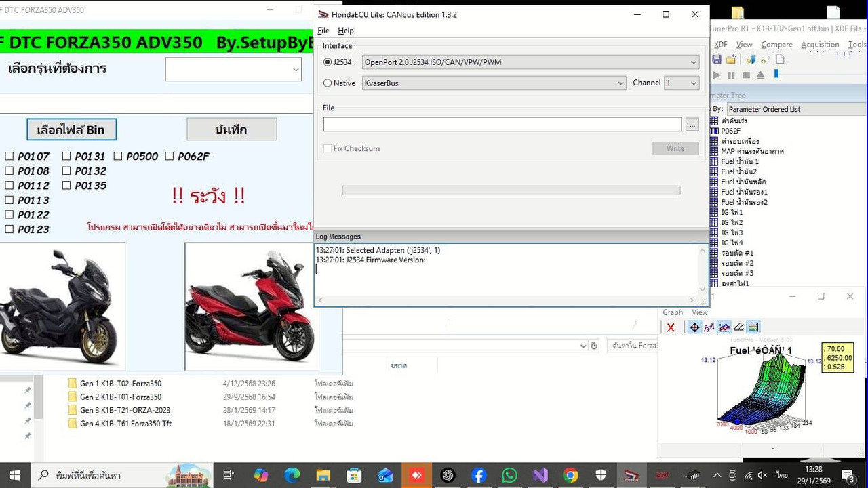Image resolution: width=868 pixels, height=488 pixels.
Task: Open the model selection dropdown เลือกรุ่นที่ต้องการ
Action: [233, 69]
